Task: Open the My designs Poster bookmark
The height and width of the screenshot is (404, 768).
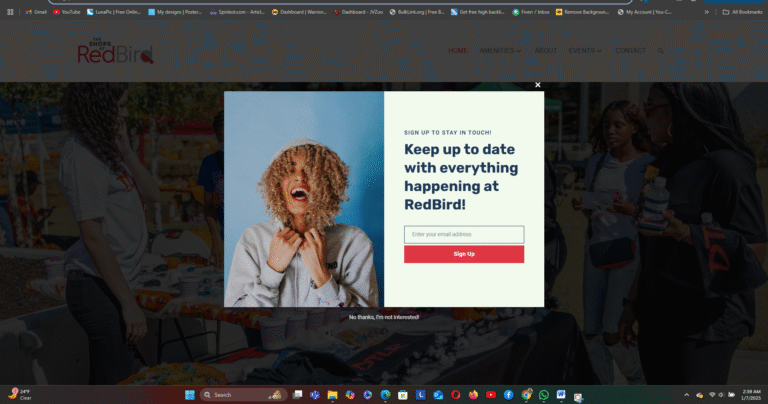Action: coord(175,12)
